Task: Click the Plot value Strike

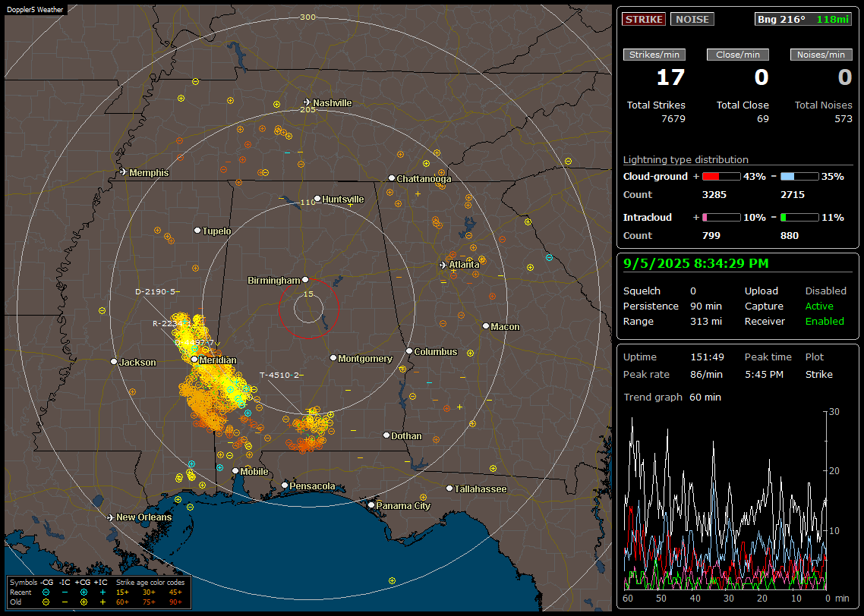Action: [x=818, y=374]
